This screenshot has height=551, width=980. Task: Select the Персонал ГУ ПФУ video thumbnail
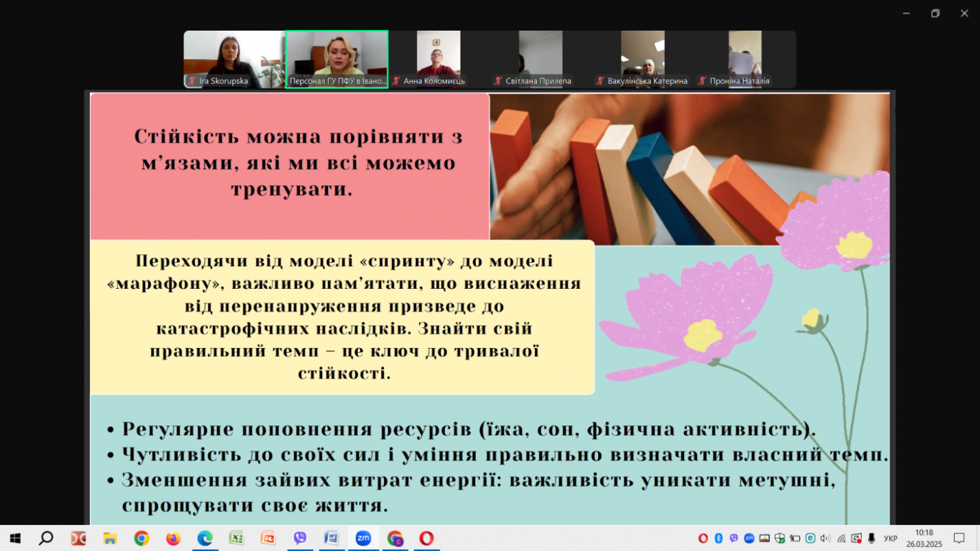point(337,59)
